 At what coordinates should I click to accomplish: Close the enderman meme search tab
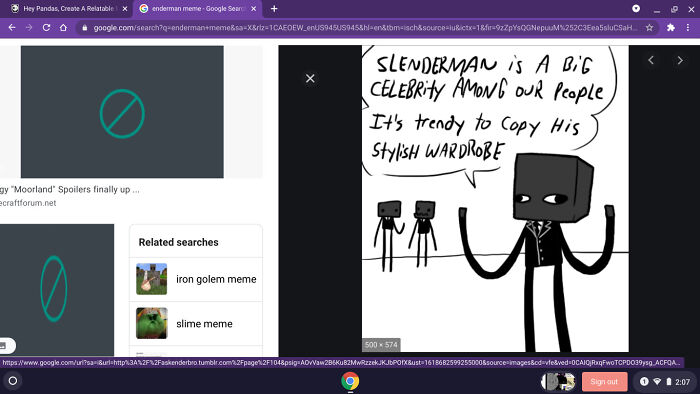click(x=253, y=8)
